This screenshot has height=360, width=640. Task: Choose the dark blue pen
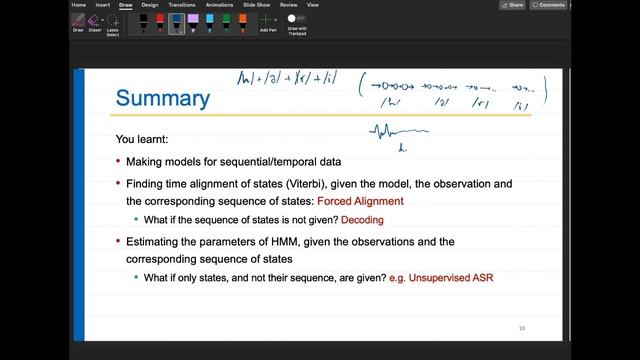176,24
